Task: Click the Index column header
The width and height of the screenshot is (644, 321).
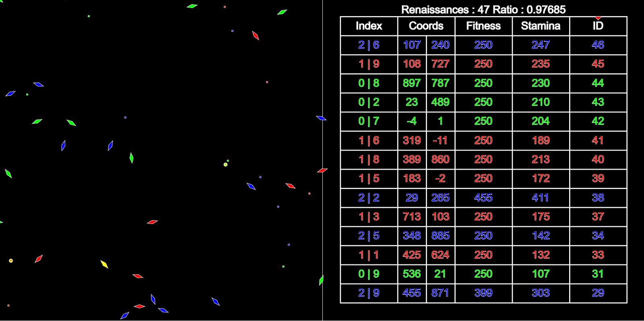Action: click(369, 26)
